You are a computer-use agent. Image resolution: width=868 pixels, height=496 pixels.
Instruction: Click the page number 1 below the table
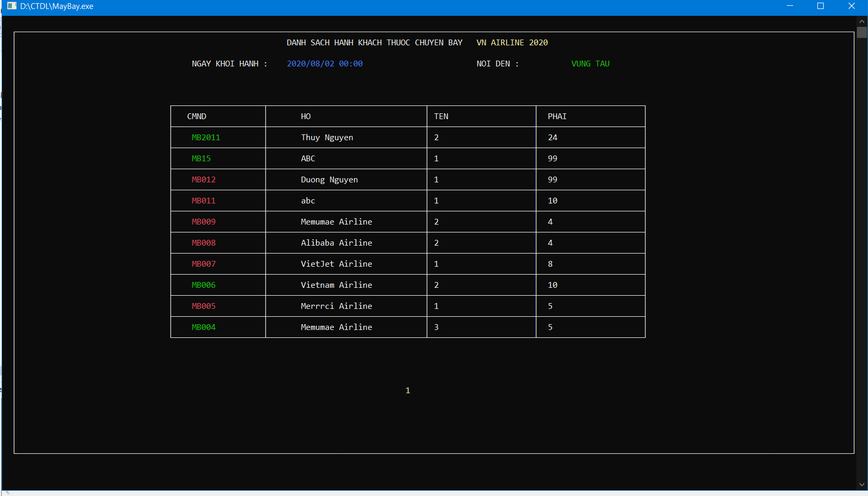(x=407, y=390)
